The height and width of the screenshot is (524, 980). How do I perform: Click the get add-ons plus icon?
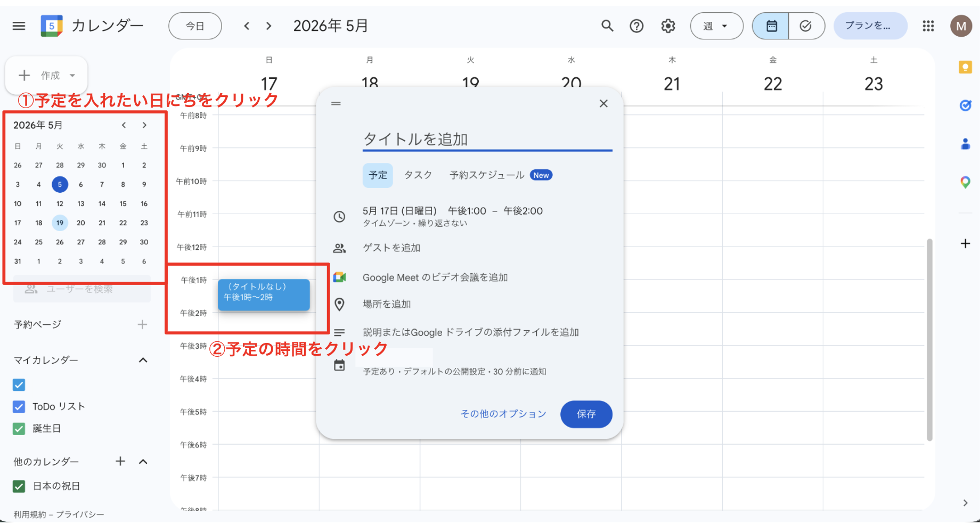coord(965,243)
